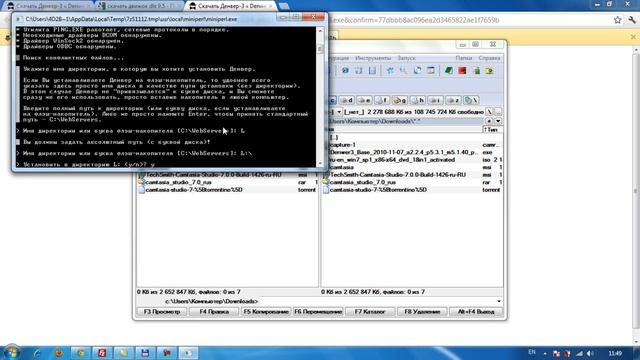The image size is (640, 360).
Task: Click the red square toolbar icon
Action: [462, 71]
